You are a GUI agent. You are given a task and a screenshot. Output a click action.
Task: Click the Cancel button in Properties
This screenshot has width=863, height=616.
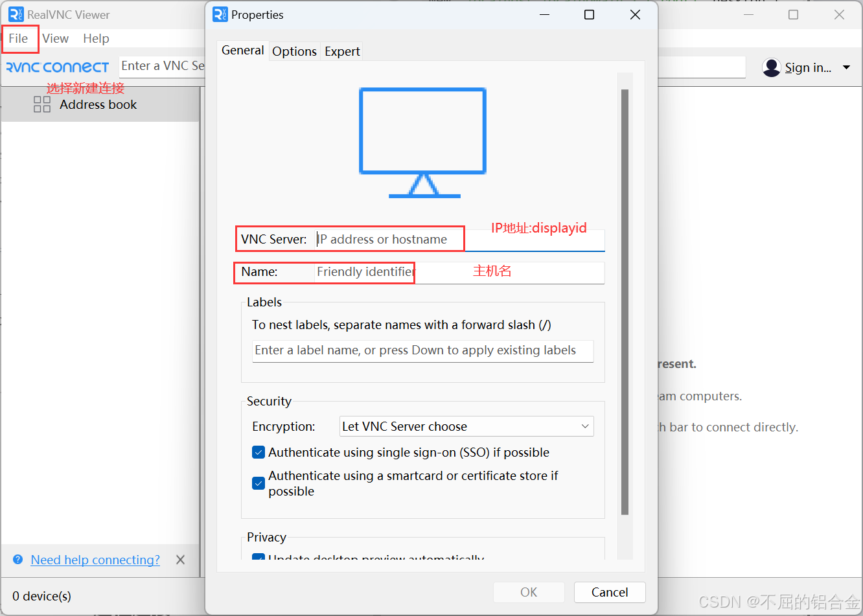(x=610, y=592)
